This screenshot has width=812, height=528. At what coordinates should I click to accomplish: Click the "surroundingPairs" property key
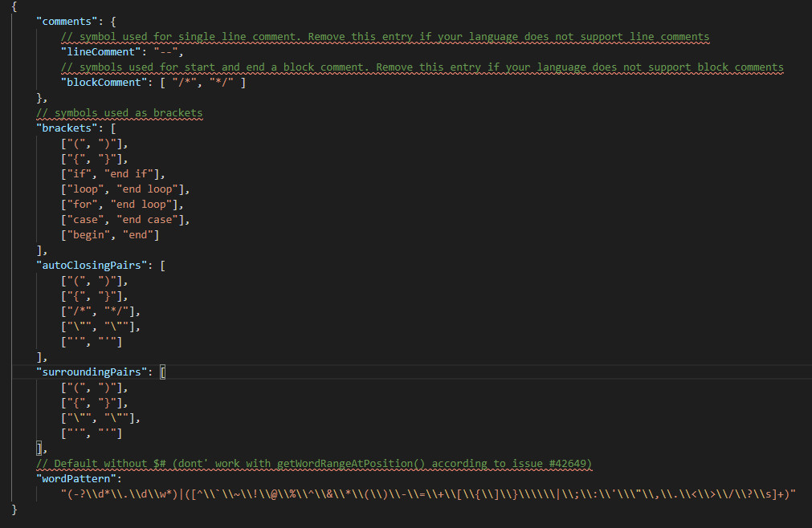click(x=97, y=372)
